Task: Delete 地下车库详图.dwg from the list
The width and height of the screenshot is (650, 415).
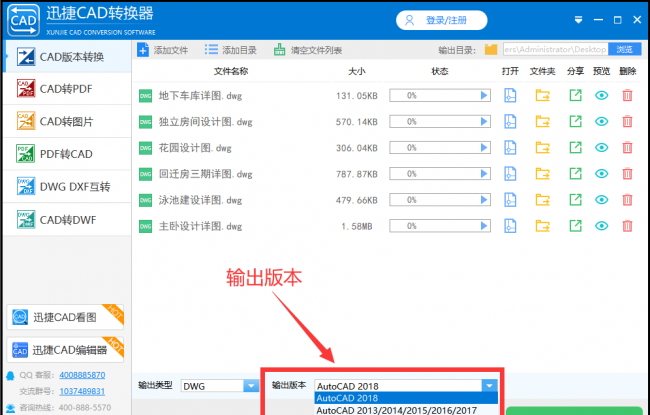Action: [x=627, y=96]
